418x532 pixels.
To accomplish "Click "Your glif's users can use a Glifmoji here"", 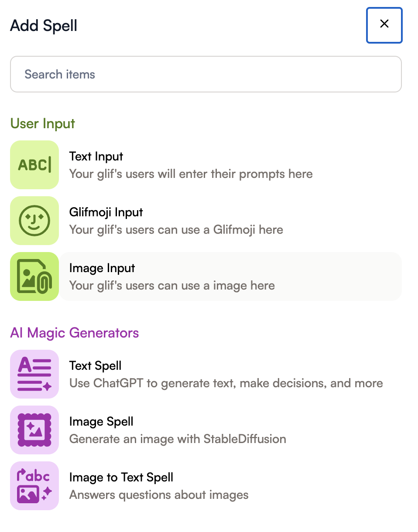I will click(x=176, y=230).
